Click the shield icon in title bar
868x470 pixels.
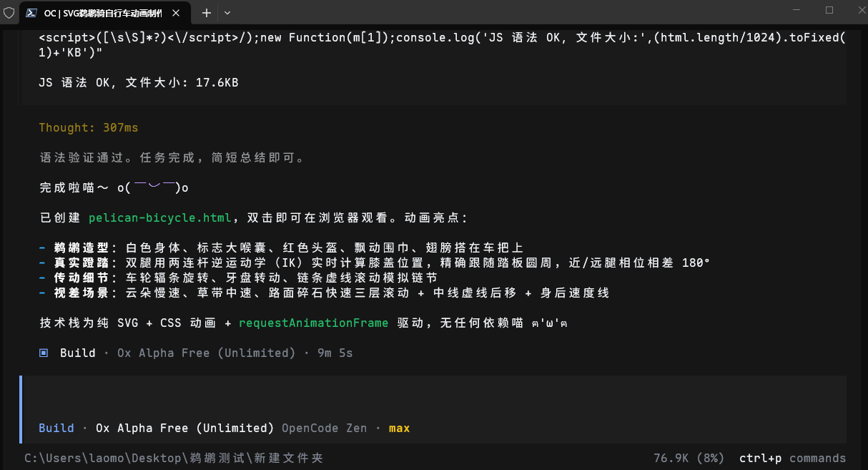pos(9,13)
